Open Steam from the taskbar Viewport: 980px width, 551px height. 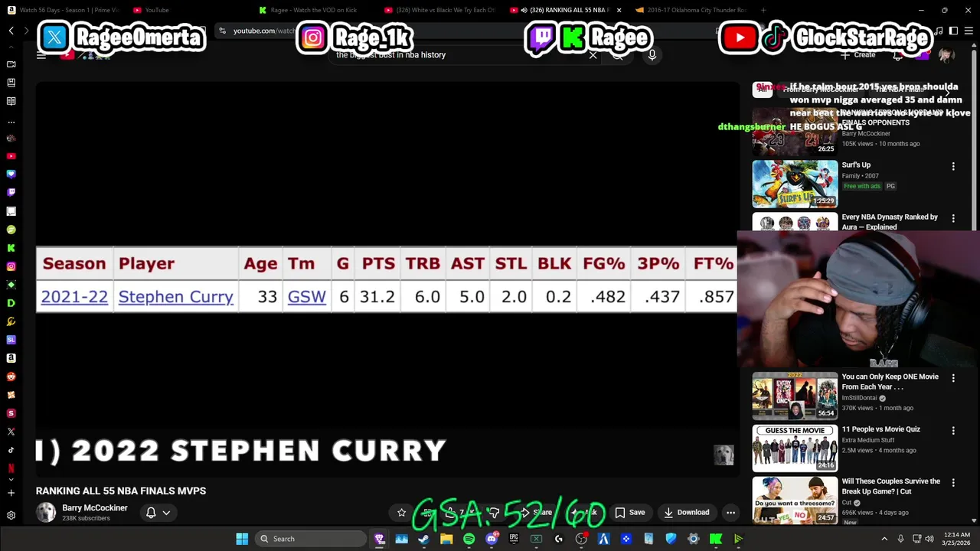(423, 539)
